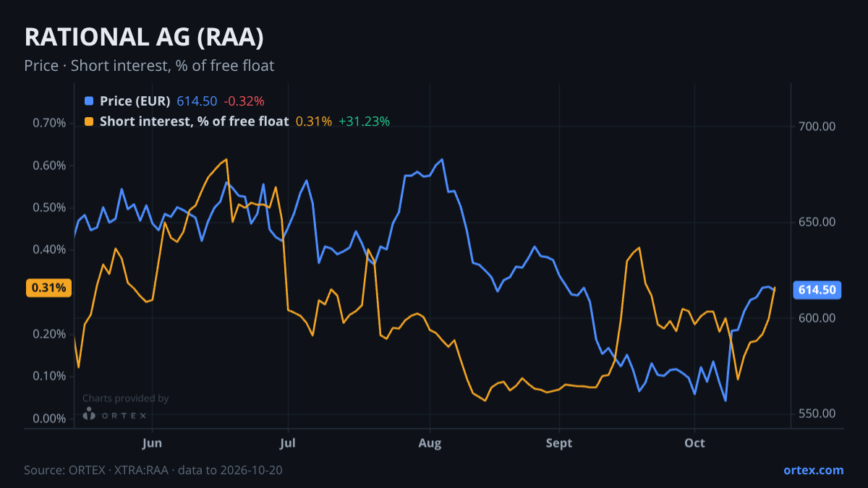Screen dimensions: 868x488
Task: Click the RATIONAL AG (RAA) chart title
Action: (x=143, y=37)
